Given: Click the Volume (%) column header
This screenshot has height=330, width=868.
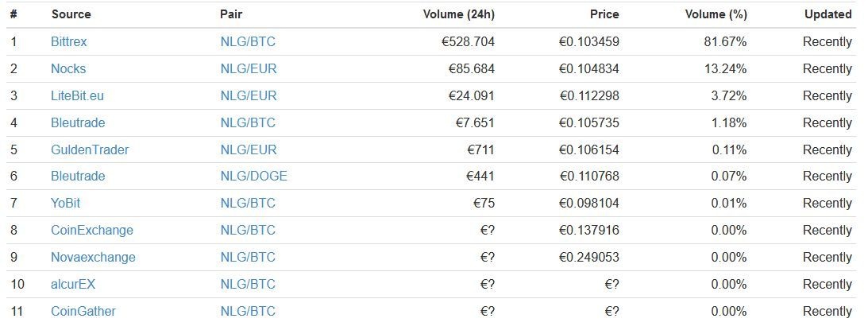Looking at the screenshot, I should (716, 14).
